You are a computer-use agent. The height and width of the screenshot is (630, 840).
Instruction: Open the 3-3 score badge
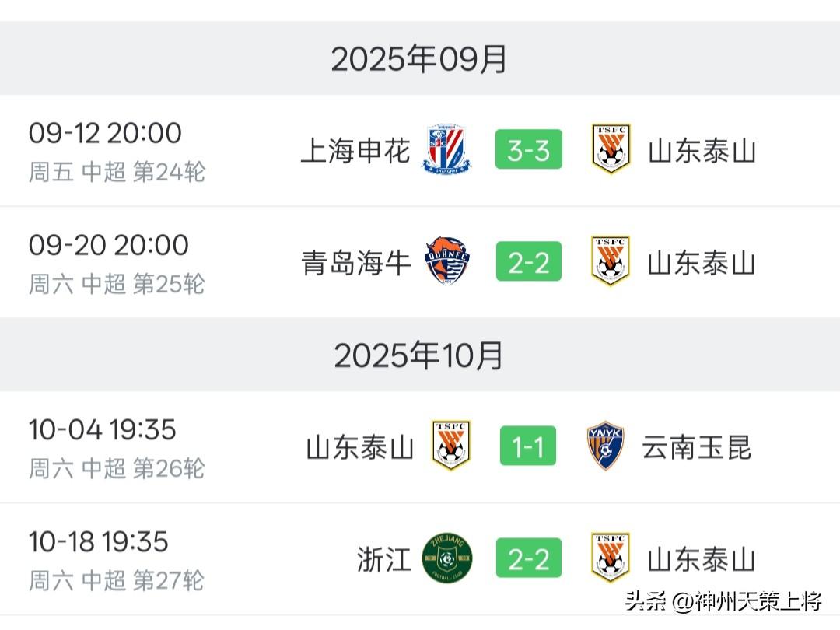[528, 150]
